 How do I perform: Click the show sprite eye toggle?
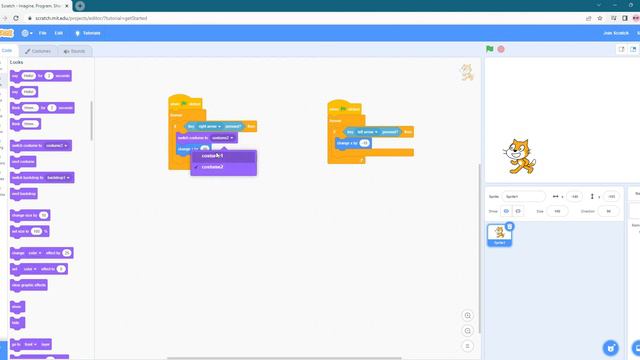[x=506, y=211]
